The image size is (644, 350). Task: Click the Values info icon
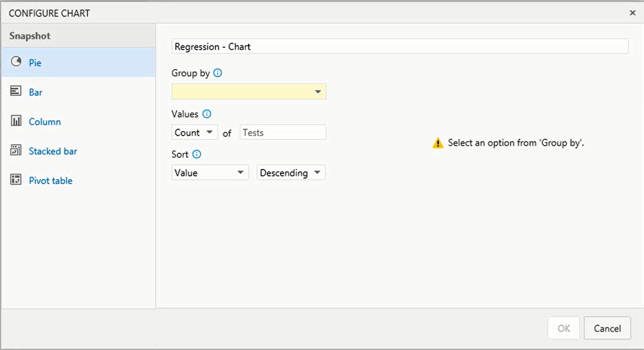(x=207, y=114)
